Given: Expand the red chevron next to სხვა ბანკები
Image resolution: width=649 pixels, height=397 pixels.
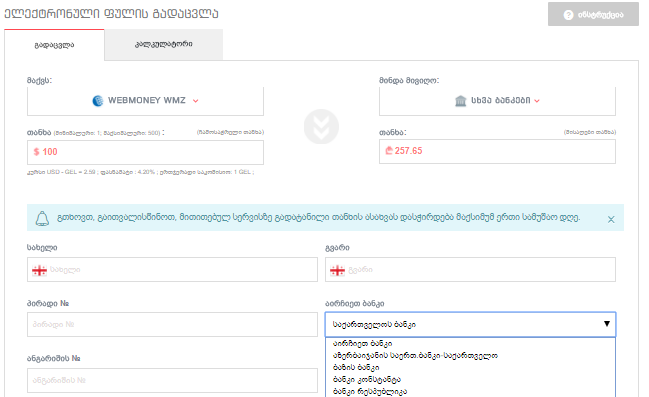Looking at the screenshot, I should click(x=537, y=101).
